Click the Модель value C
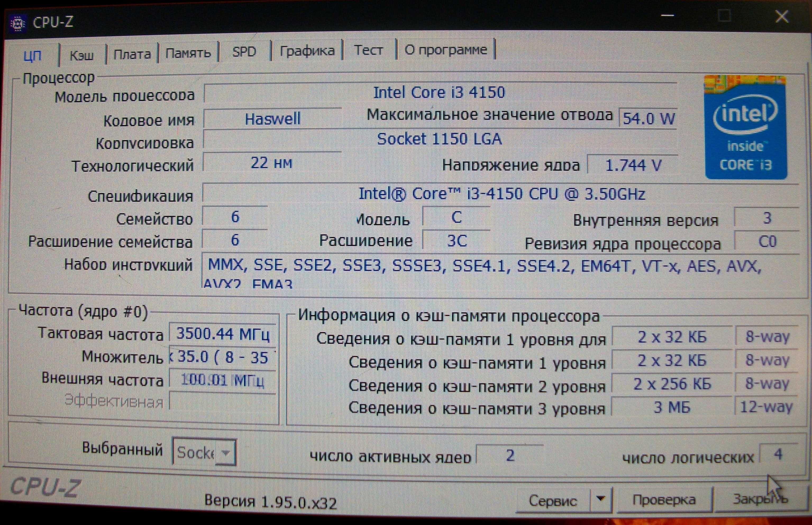The image size is (812, 525). click(x=457, y=217)
